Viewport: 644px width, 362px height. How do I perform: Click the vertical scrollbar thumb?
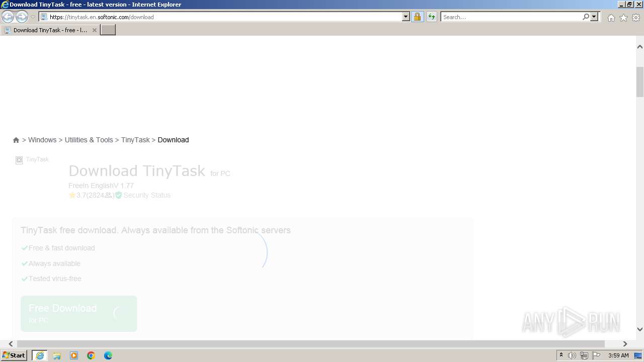[x=640, y=82]
